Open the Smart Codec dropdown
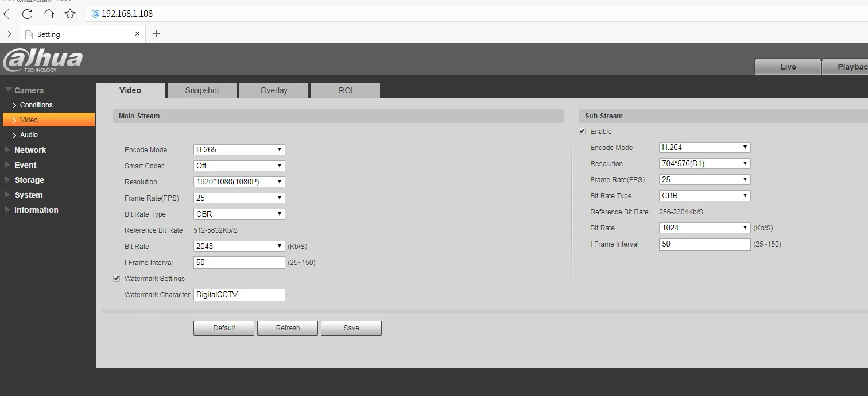Image resolution: width=868 pixels, height=396 pixels. pos(239,166)
